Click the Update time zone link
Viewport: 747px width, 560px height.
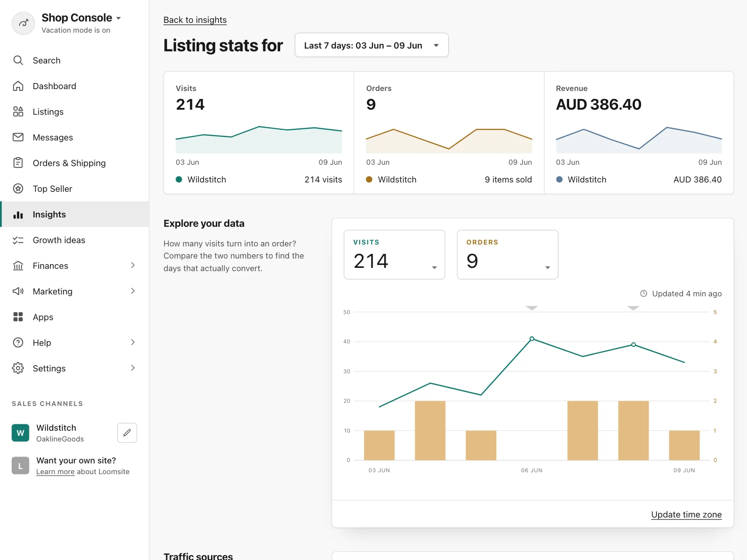(x=686, y=514)
